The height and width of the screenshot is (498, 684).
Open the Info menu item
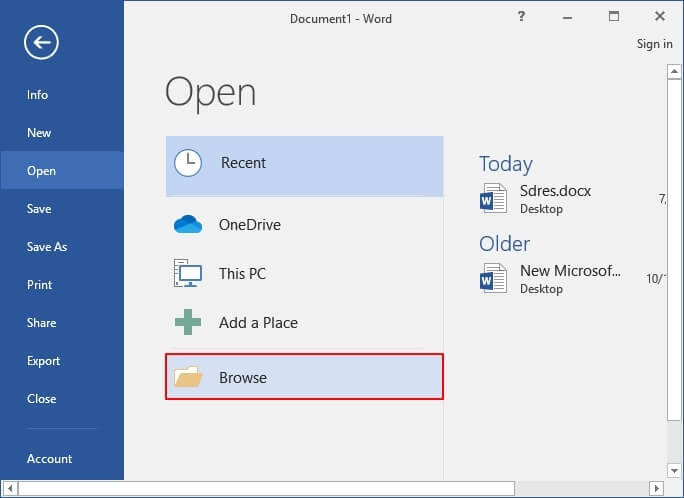click(x=38, y=95)
